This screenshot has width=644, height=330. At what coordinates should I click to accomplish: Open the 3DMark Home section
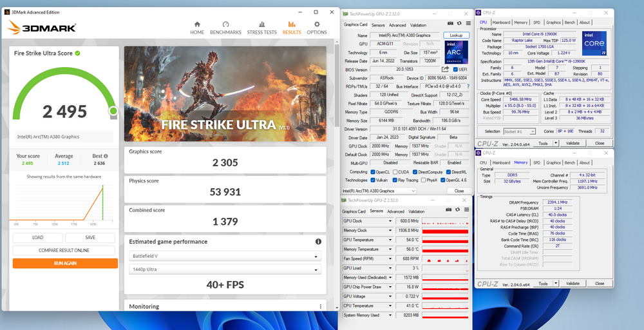(197, 28)
